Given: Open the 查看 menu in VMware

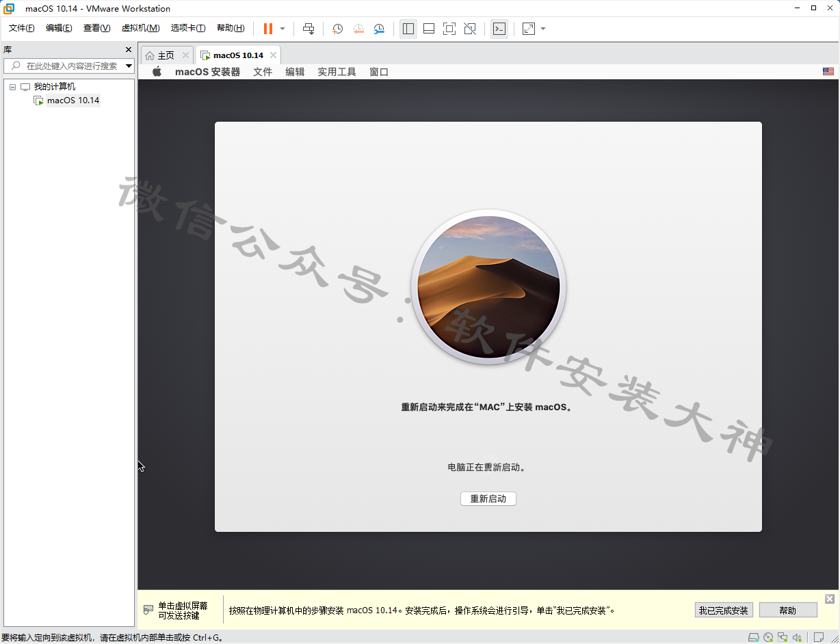Looking at the screenshot, I should click(96, 28).
